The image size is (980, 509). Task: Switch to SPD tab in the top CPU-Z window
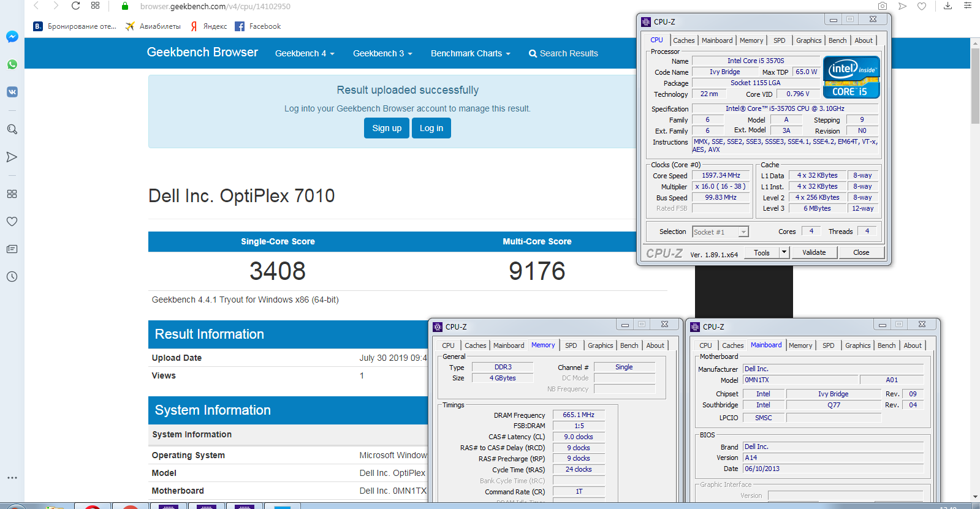tap(779, 40)
